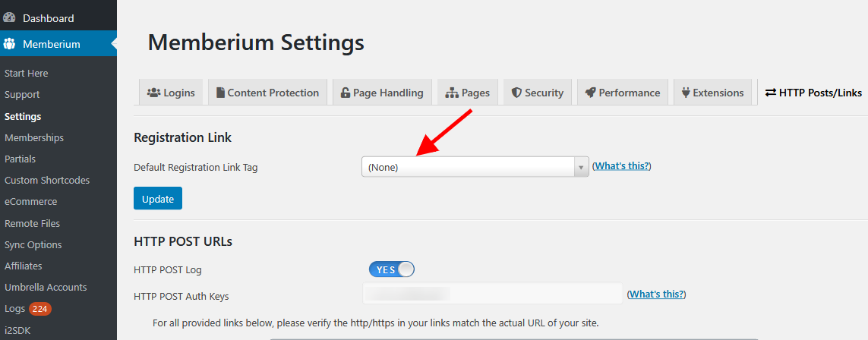Click the arrows icon on HTTP Posts/Links tab
The height and width of the screenshot is (340, 868).
tap(771, 93)
